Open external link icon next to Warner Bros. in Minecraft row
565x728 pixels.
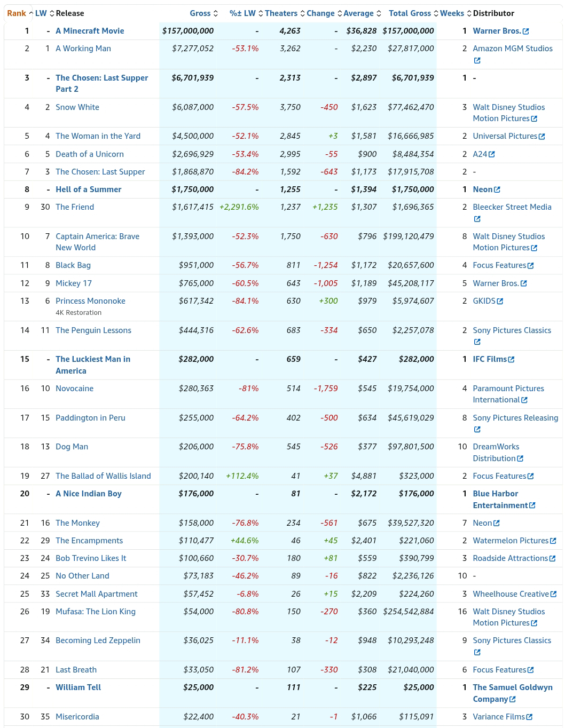click(525, 31)
